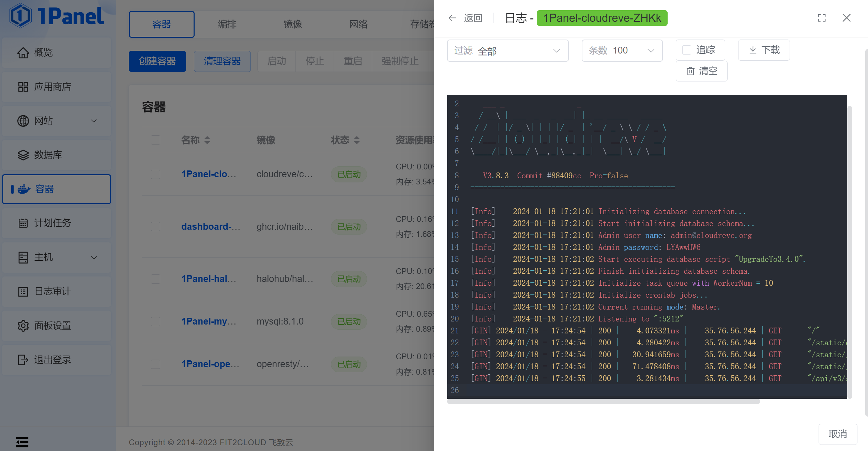The width and height of the screenshot is (868, 451).
Task: Click 取消 to cancel the drawer
Action: point(838,434)
